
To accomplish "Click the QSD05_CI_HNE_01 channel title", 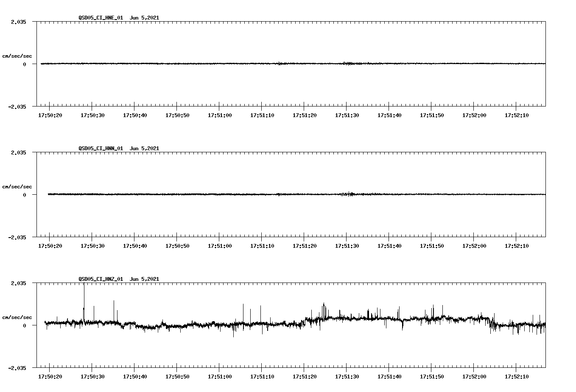I will [101, 18].
